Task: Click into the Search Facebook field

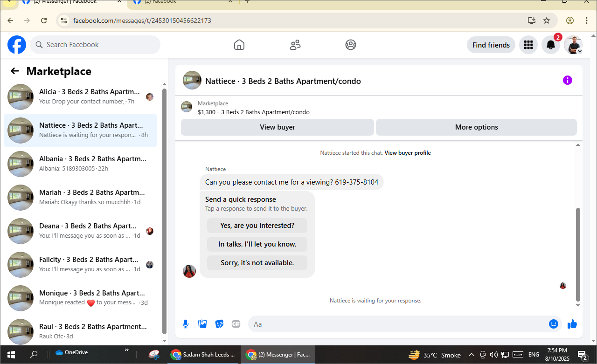Action: click(95, 45)
